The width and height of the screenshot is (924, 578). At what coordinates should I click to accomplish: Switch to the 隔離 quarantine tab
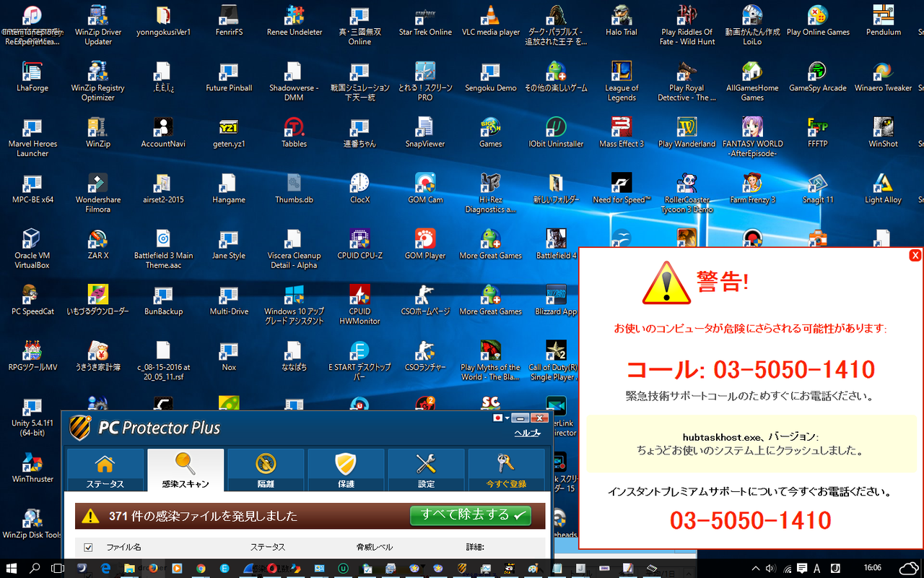[x=266, y=470]
